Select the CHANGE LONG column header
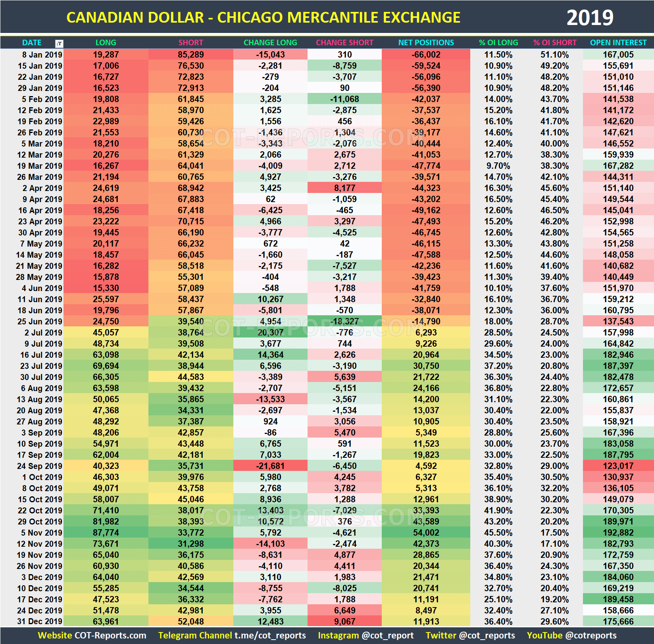This screenshot has height=644, width=654. click(271, 42)
